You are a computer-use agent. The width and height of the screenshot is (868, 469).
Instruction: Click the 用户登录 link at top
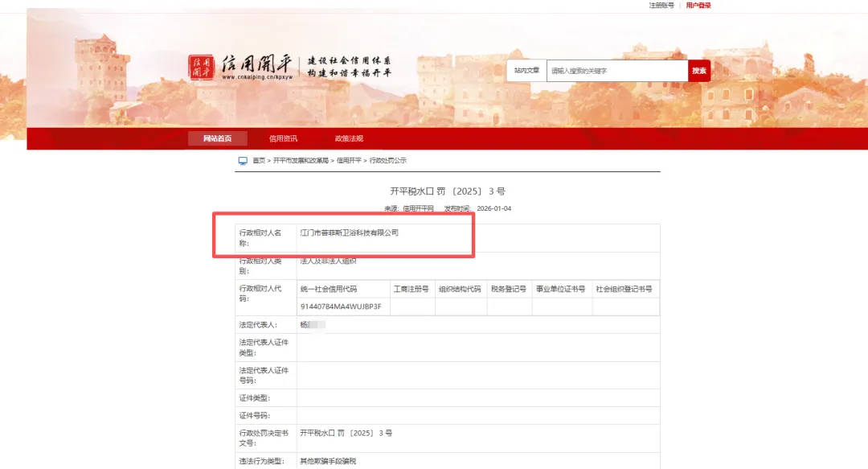pos(698,6)
